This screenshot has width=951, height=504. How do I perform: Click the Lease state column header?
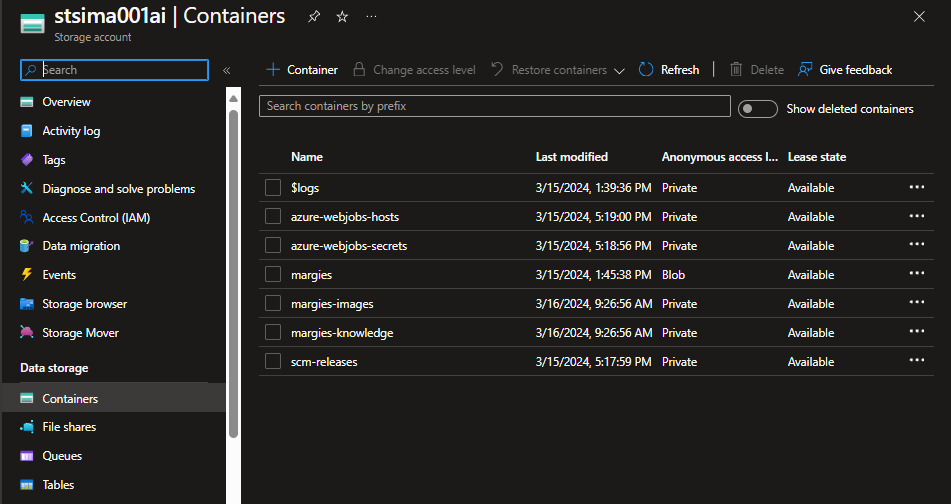[817, 157]
